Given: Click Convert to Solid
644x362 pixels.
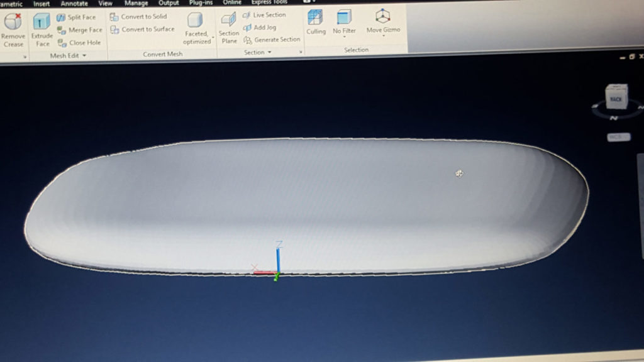Looking at the screenshot, I should (139, 16).
